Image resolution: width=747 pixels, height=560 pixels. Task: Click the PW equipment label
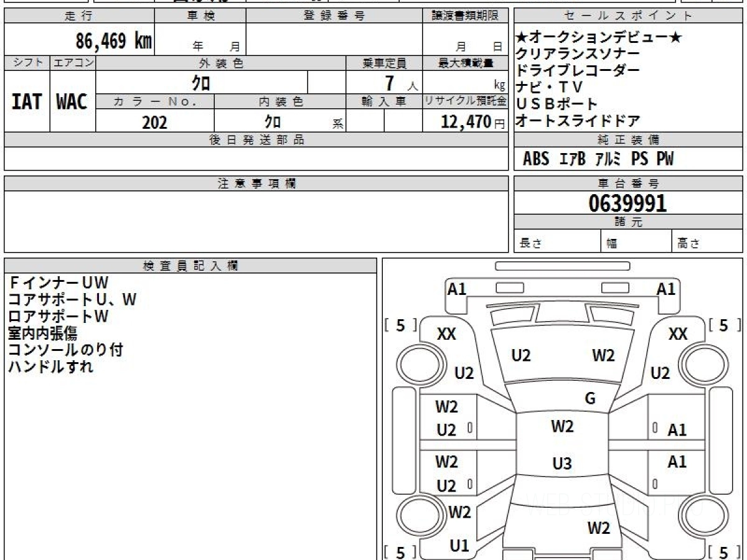tap(665, 159)
